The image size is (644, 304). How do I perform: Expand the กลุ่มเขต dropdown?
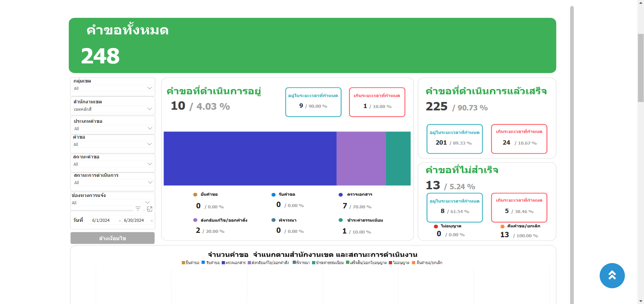click(x=149, y=88)
